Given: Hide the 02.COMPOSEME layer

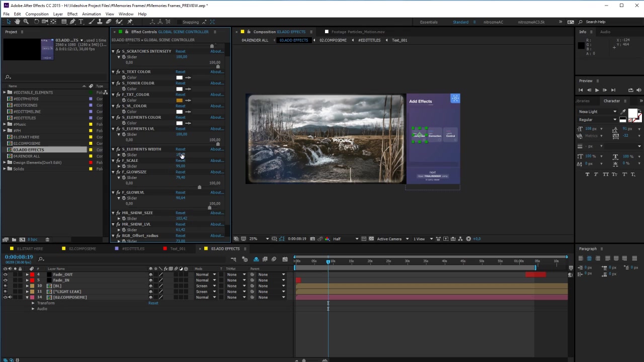Looking at the screenshot, I should pyautogui.click(x=6, y=297).
